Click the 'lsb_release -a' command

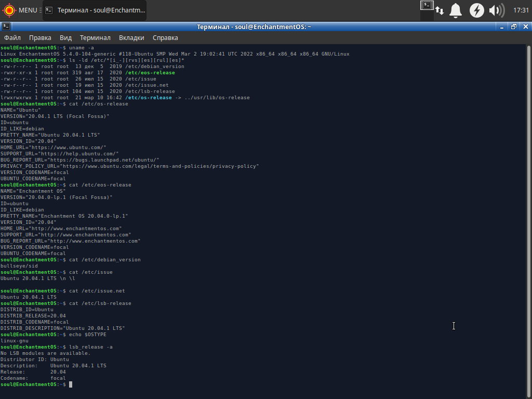90,347
